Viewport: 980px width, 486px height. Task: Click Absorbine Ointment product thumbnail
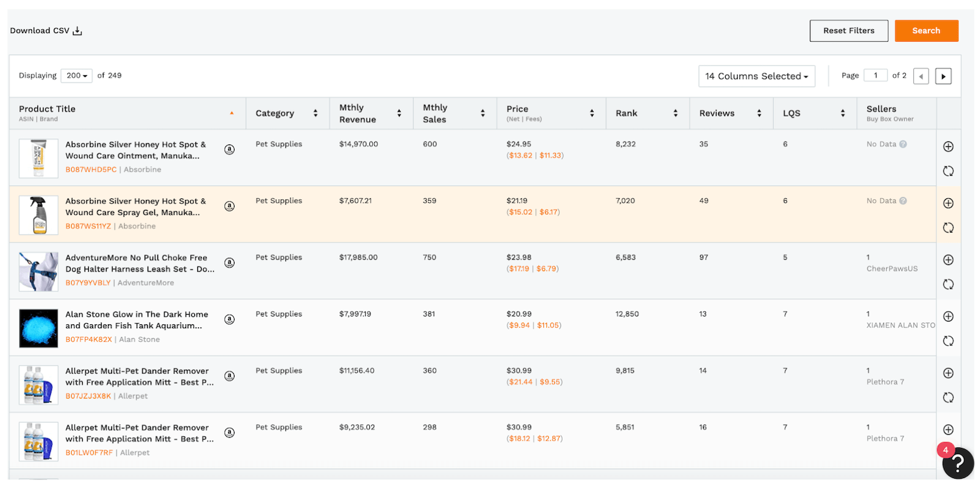[39, 159]
